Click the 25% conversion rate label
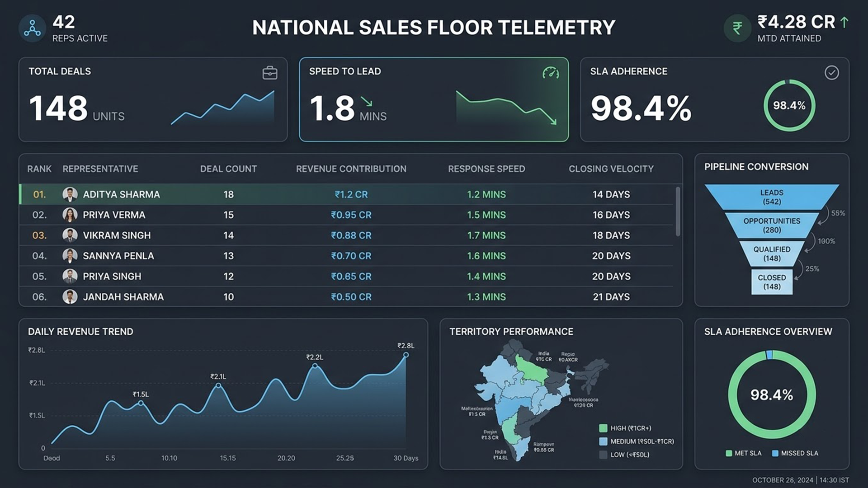Viewport: 868px width, 488px height. 812,269
